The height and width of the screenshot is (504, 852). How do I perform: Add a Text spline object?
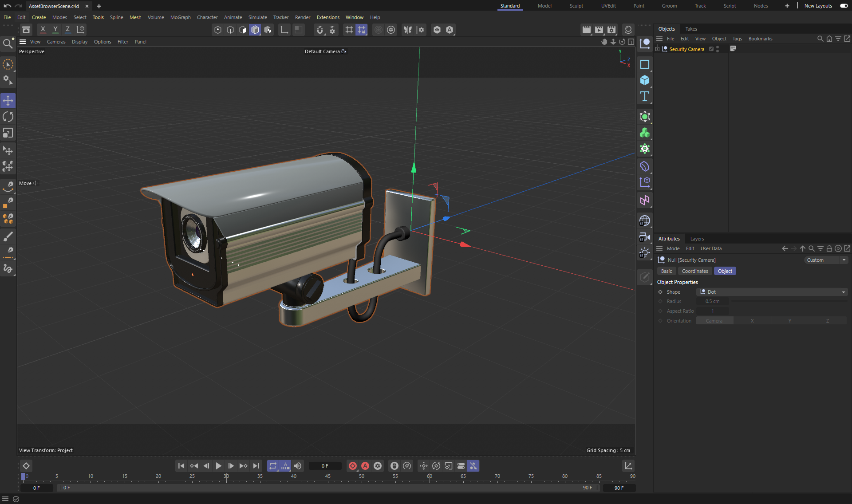coord(645,97)
